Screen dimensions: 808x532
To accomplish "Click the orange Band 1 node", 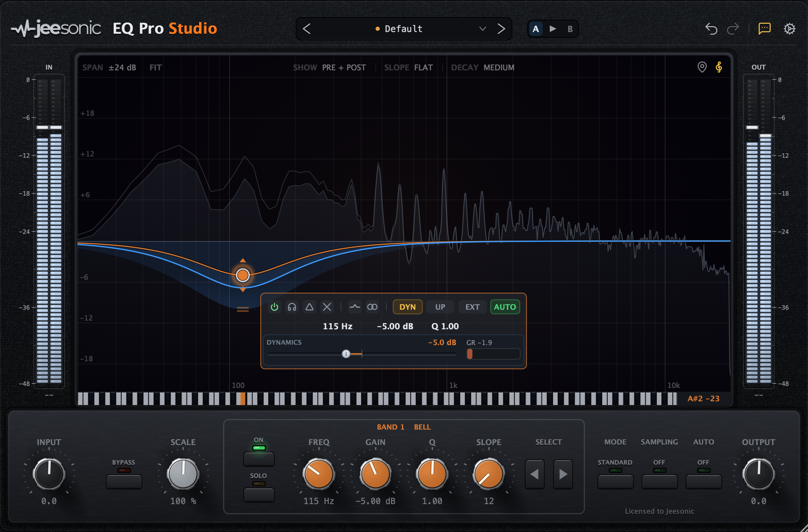I will pos(243,275).
